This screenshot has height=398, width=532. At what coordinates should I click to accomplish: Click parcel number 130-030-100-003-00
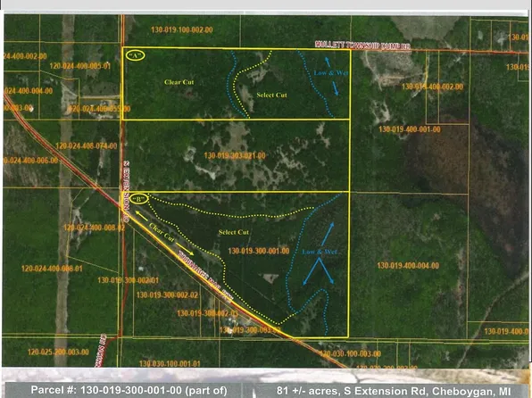(350, 354)
